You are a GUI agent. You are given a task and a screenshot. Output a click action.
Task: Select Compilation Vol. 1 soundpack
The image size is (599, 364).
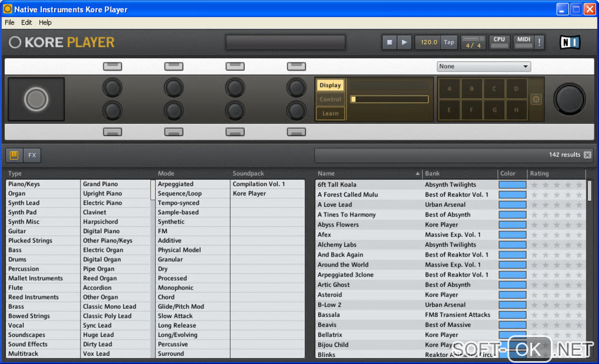tap(267, 184)
